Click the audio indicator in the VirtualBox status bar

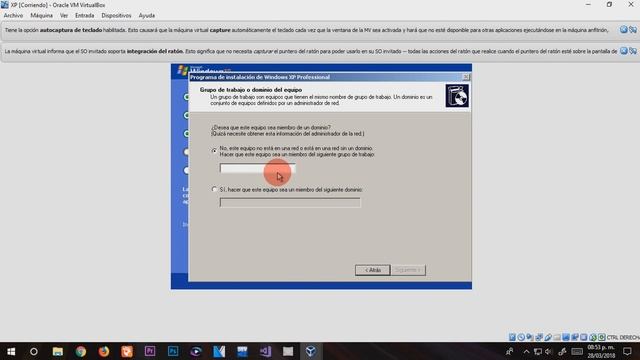point(530,337)
